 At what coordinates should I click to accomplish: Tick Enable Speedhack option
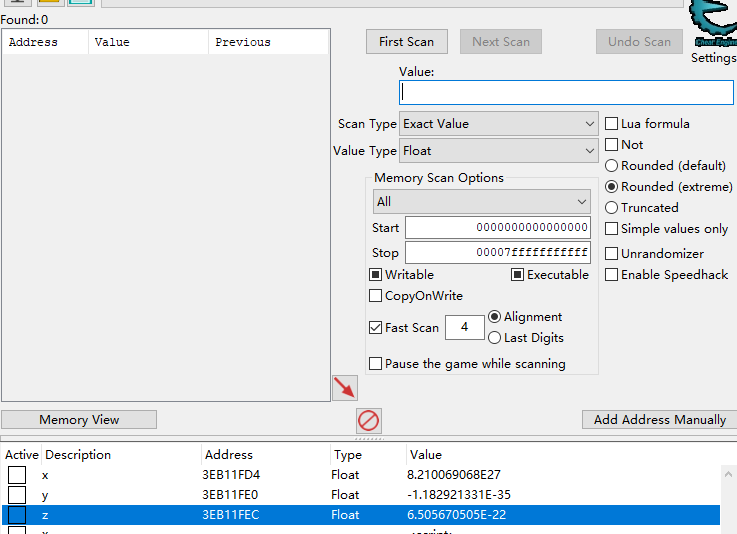[x=612, y=275]
